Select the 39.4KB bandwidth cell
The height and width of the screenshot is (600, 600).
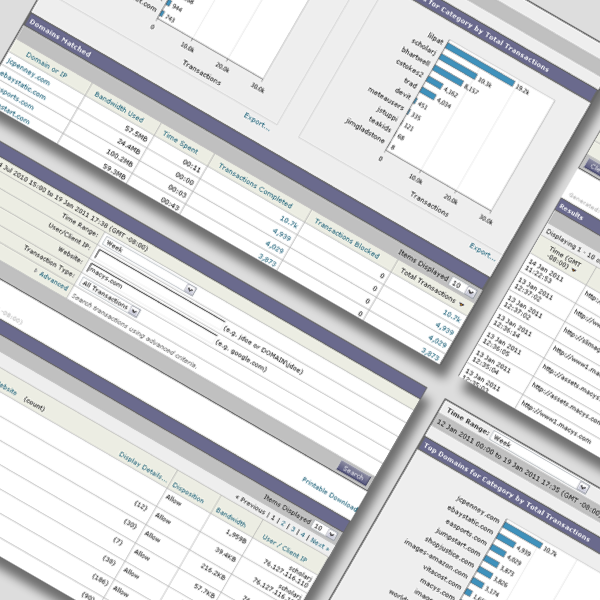(x=225, y=554)
